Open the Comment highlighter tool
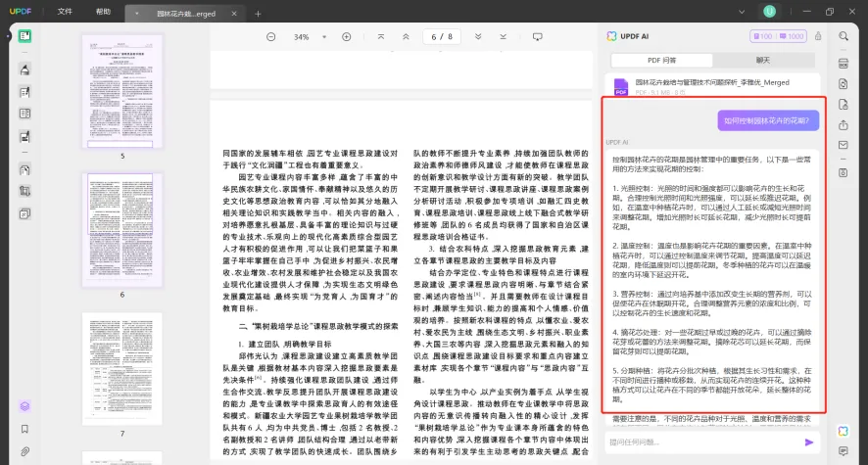868x465 pixels. [24, 70]
